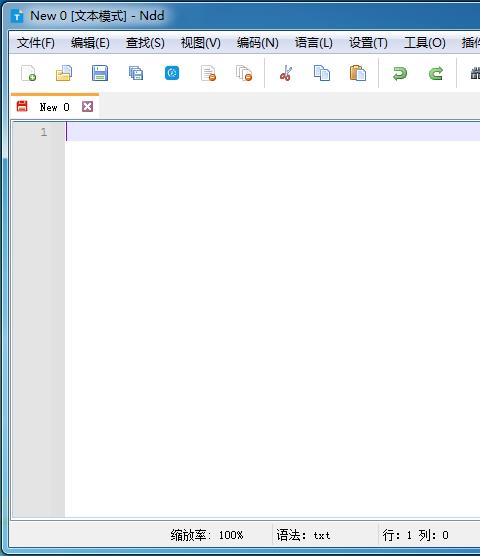Click the blue reload file icon

172,73
